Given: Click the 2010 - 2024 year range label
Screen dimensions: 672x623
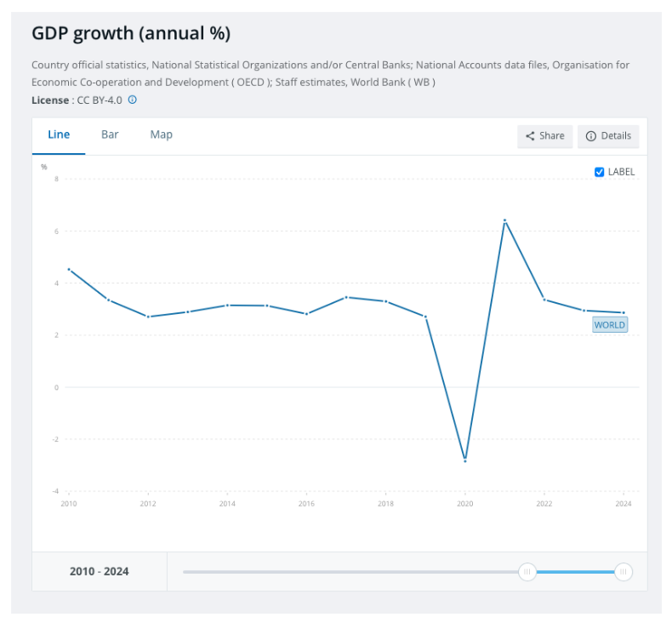Looking at the screenshot, I should (100, 572).
